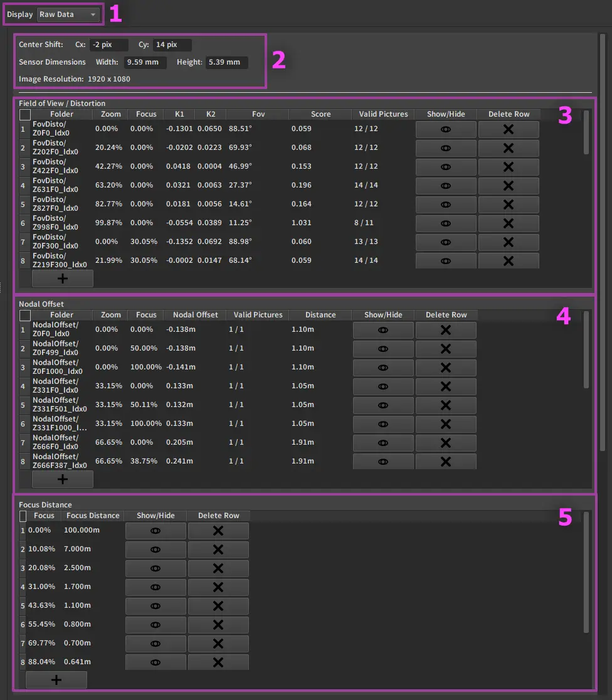This screenshot has width=612, height=700.
Task: Toggle visibility of the FovDisto/Z422F0_Idx0 row
Action: (x=446, y=167)
